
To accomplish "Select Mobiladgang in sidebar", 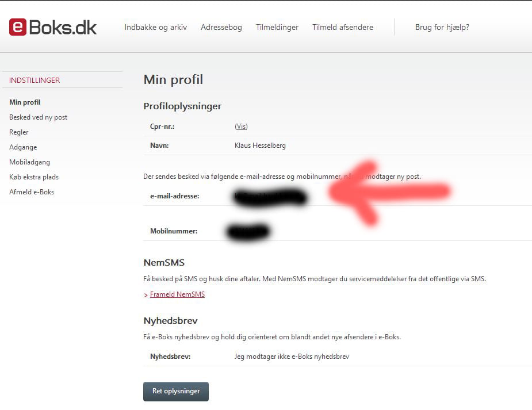I will (29, 162).
